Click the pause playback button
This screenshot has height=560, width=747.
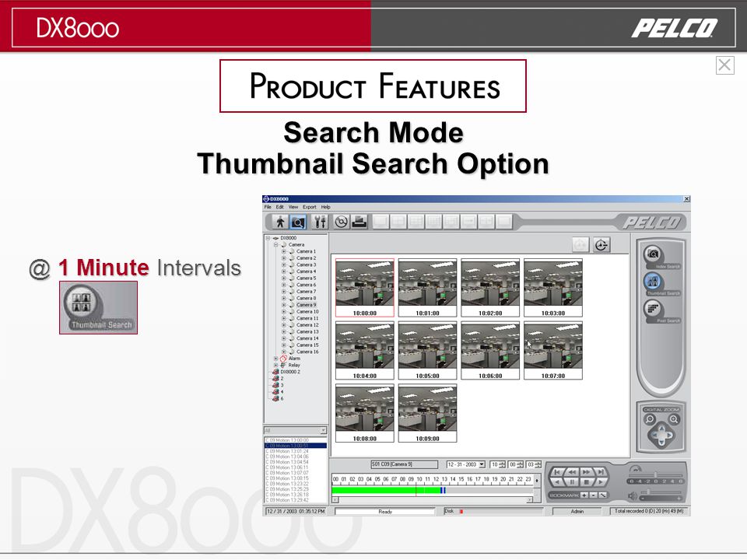tap(572, 482)
